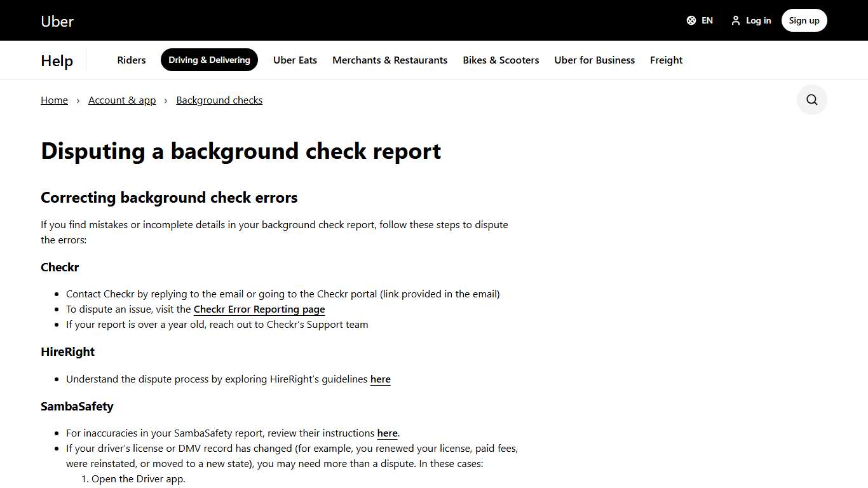This screenshot has height=488, width=868.
Task: Open the Bikes & Scooters section
Action: 501,60
